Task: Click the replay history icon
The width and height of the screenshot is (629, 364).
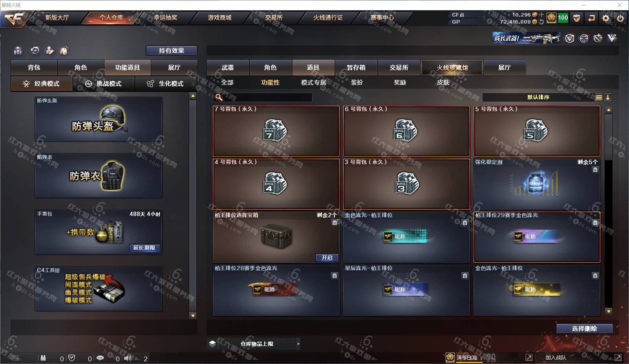Action: coord(35,50)
